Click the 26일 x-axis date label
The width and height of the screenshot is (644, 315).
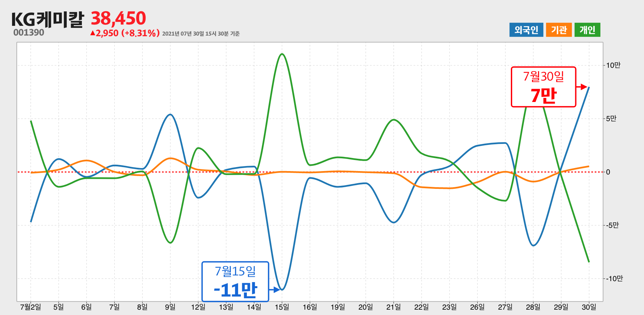(x=477, y=307)
